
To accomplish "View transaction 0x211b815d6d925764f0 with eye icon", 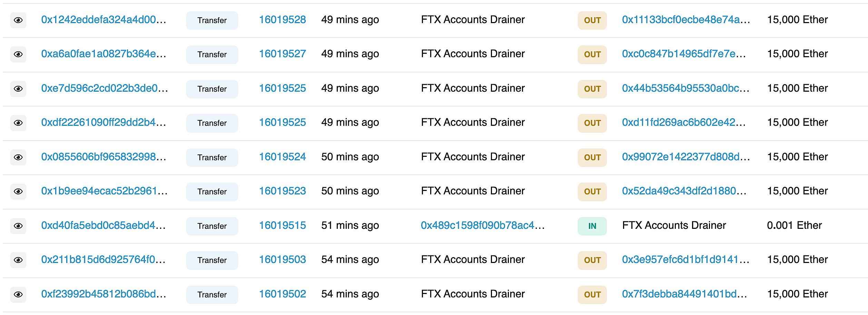I will (x=18, y=260).
